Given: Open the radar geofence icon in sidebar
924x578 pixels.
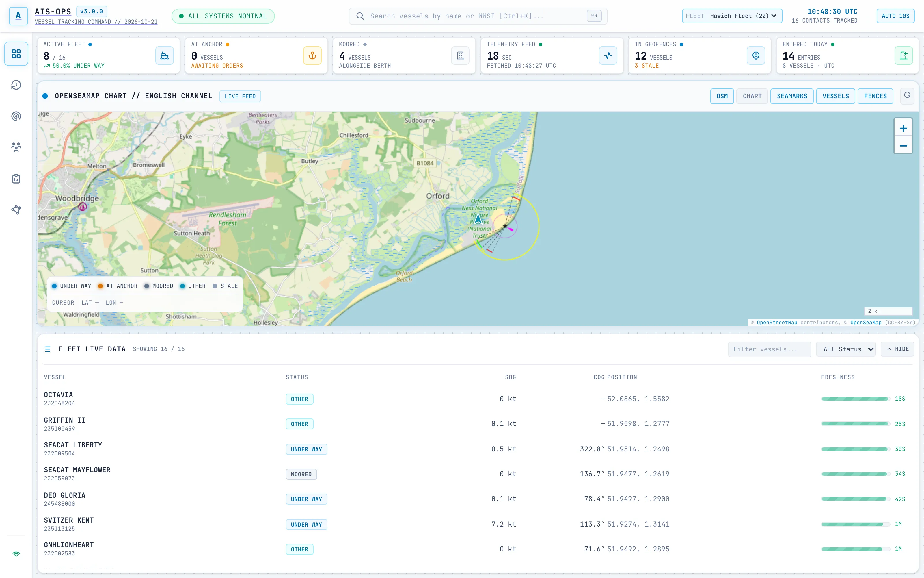Looking at the screenshot, I should pyautogui.click(x=16, y=116).
